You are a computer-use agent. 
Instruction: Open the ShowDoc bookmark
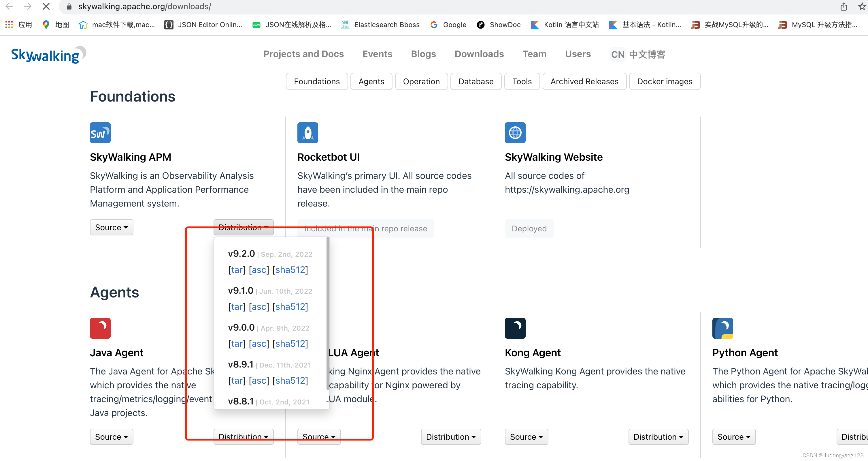click(499, 25)
